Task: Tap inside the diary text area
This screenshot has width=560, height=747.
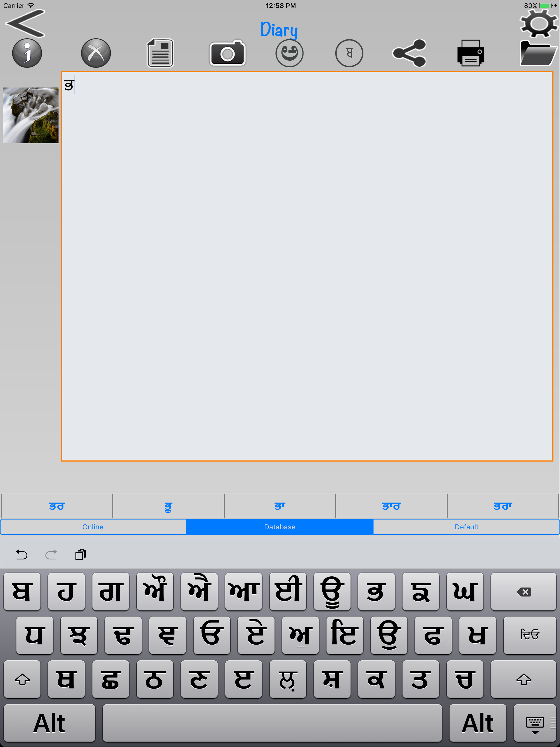Action: pos(307,266)
